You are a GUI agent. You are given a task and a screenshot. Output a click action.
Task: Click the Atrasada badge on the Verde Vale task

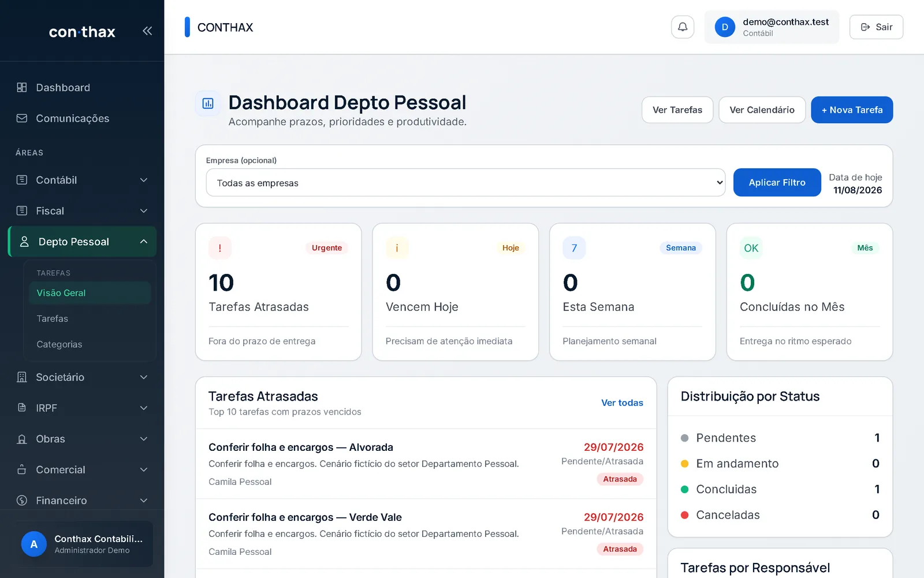point(620,549)
